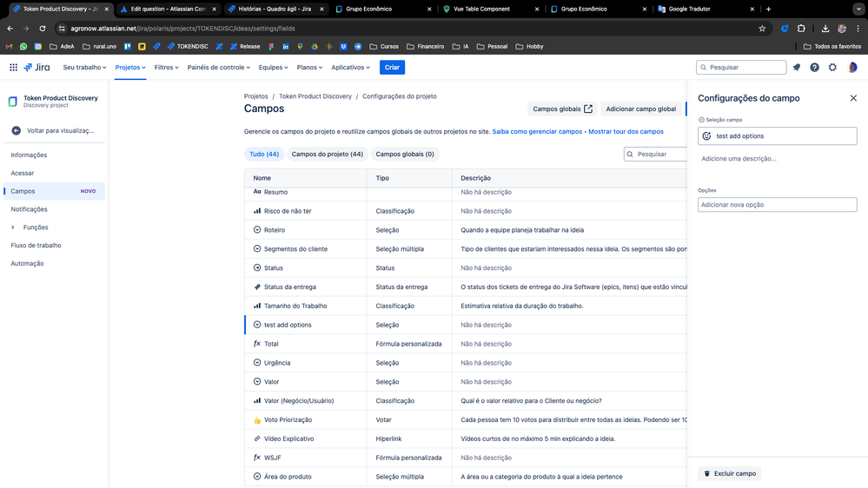Switch to the Google Tradutor browser tab
868x488 pixels.
click(706, 9)
